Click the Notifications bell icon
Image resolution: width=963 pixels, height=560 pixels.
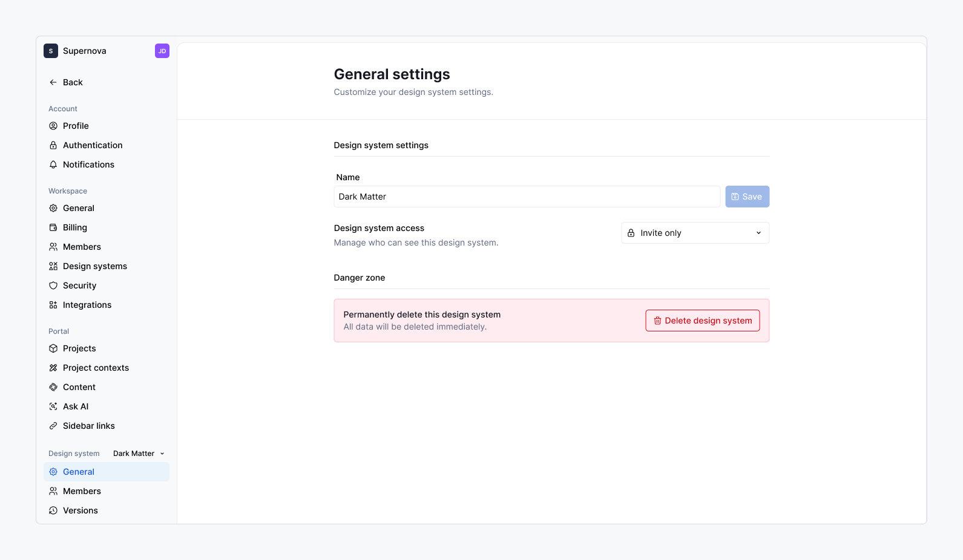click(53, 164)
